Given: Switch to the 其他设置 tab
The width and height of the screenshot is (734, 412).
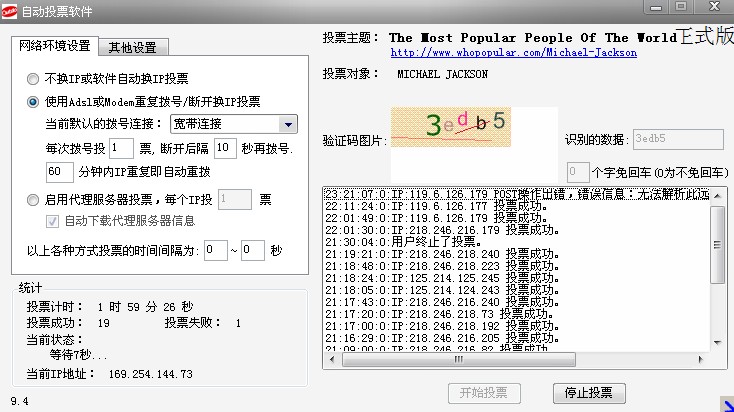Looking at the screenshot, I should click(x=132, y=47).
